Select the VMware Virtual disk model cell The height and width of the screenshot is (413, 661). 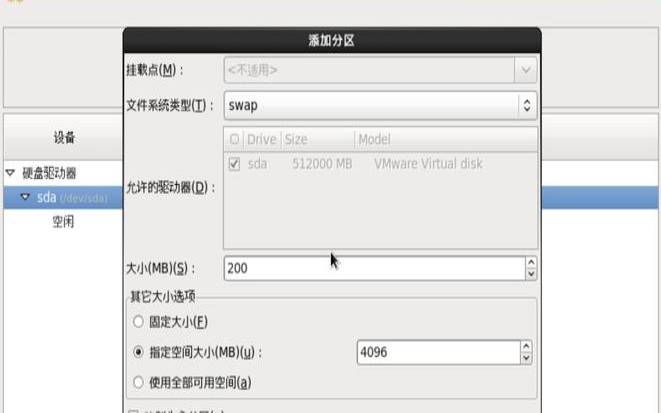click(x=428, y=164)
